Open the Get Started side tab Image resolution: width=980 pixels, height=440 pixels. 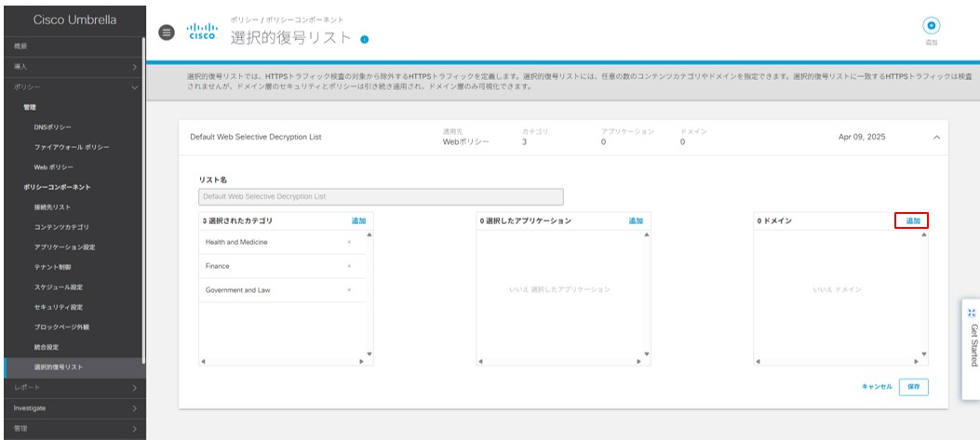click(972, 349)
